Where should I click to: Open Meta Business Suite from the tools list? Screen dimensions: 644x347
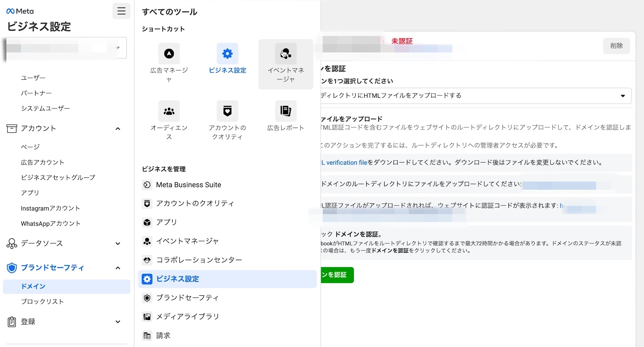[188, 185]
